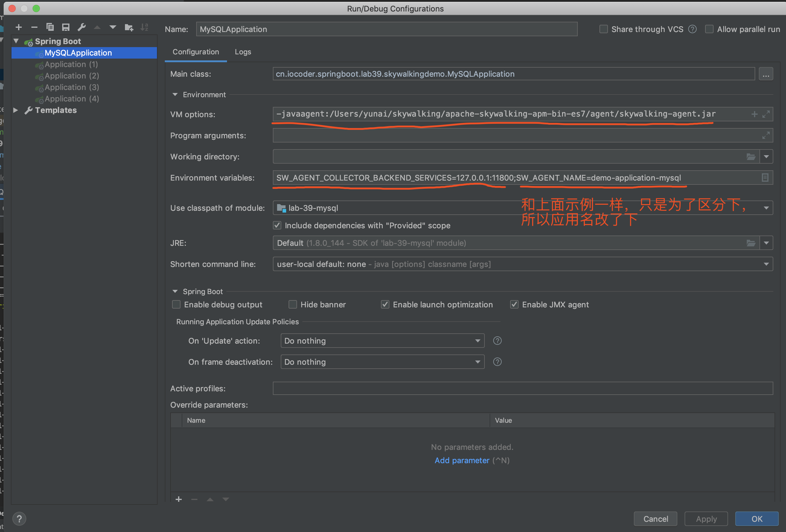Screen dimensions: 786x532
Task: Toggle Include dependencies with Provided scope
Action: click(x=276, y=225)
